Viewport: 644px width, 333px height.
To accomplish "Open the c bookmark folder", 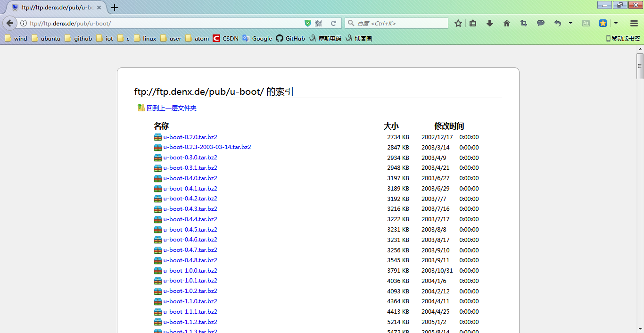I will coord(124,39).
